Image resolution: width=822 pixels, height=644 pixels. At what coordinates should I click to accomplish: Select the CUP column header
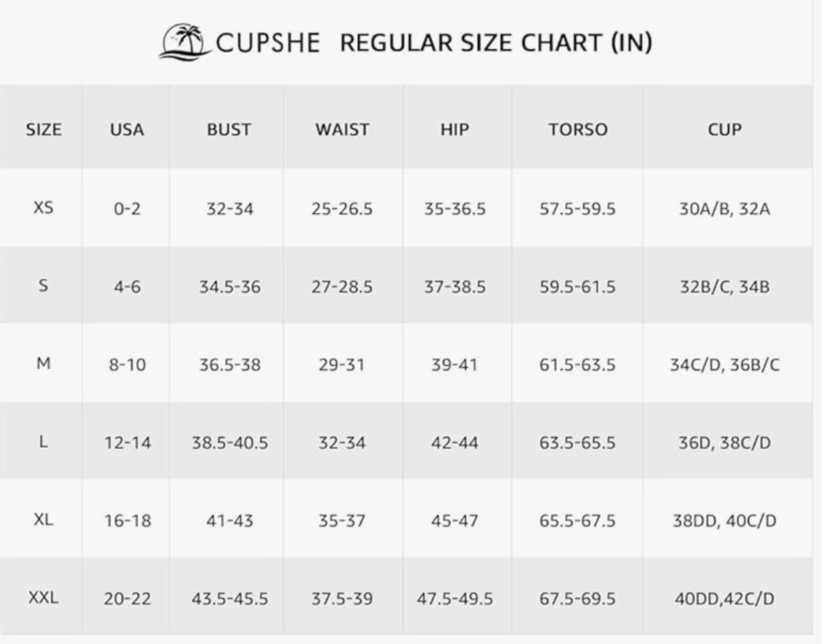pyautogui.click(x=725, y=130)
